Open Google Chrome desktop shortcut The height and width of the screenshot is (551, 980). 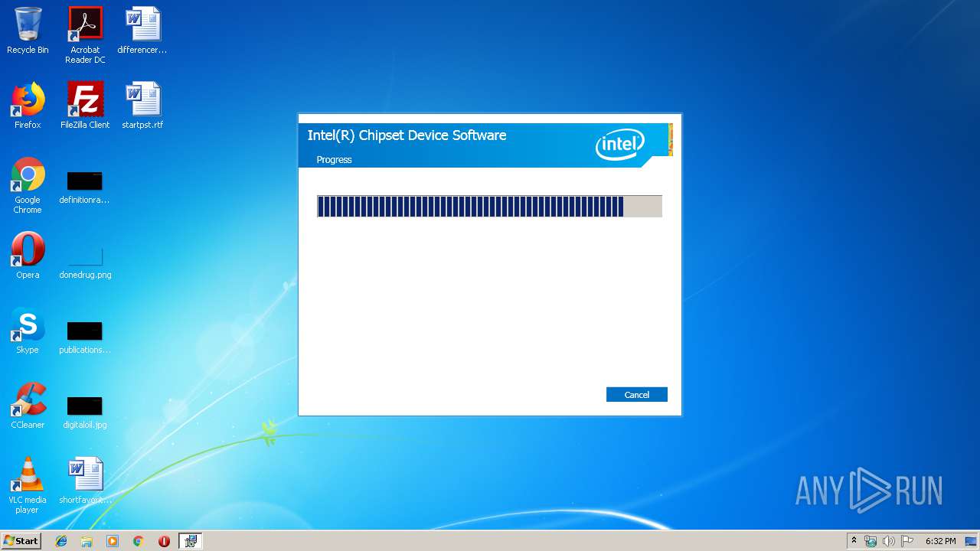pos(28,186)
